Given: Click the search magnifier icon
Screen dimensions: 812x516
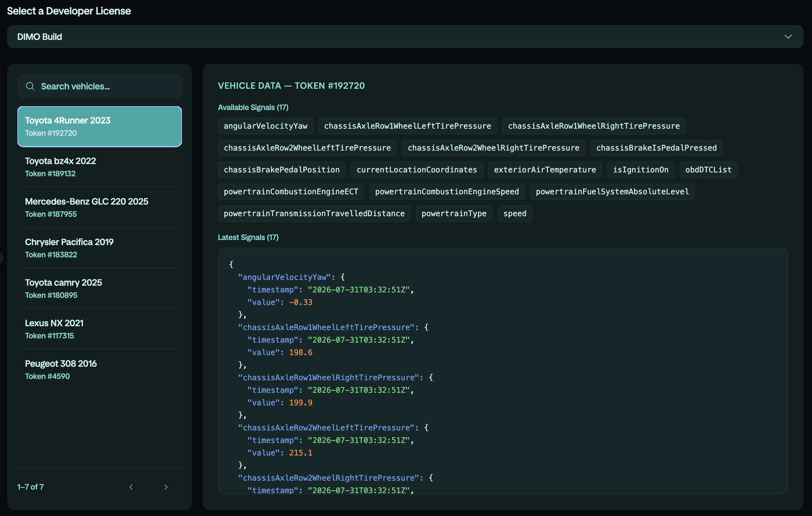Looking at the screenshot, I should [30, 87].
